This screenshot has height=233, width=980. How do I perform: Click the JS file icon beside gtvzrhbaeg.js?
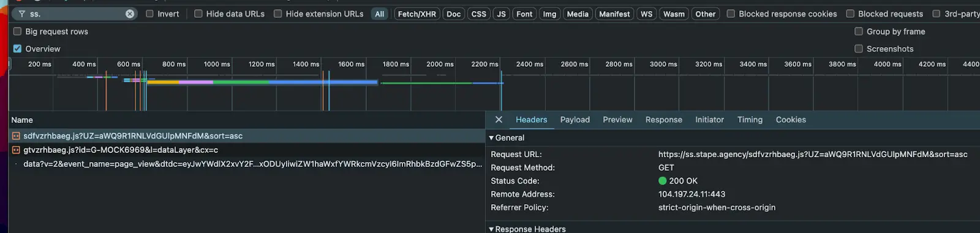click(x=16, y=150)
